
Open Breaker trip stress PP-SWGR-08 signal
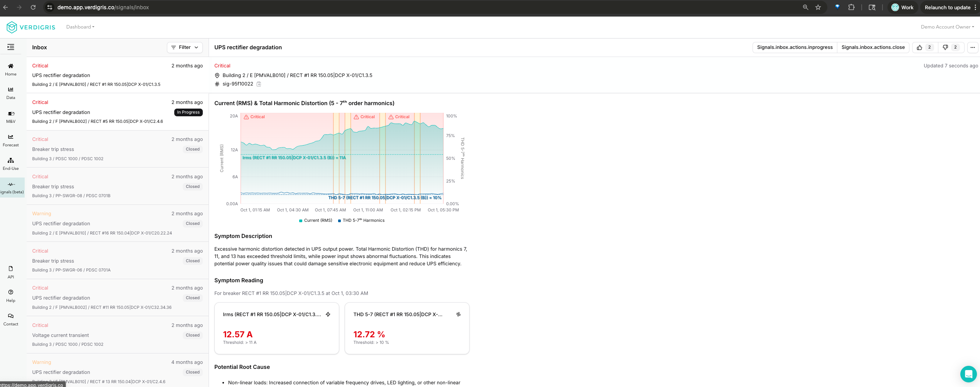(x=118, y=186)
